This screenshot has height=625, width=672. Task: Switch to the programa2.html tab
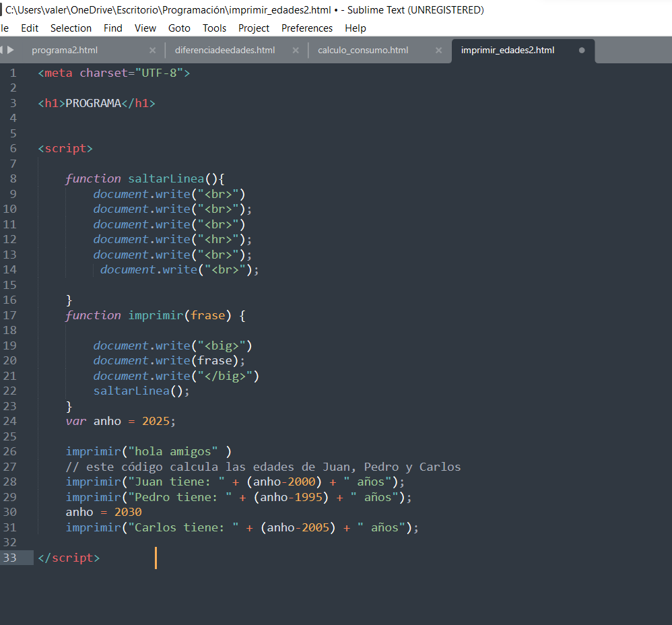click(65, 50)
